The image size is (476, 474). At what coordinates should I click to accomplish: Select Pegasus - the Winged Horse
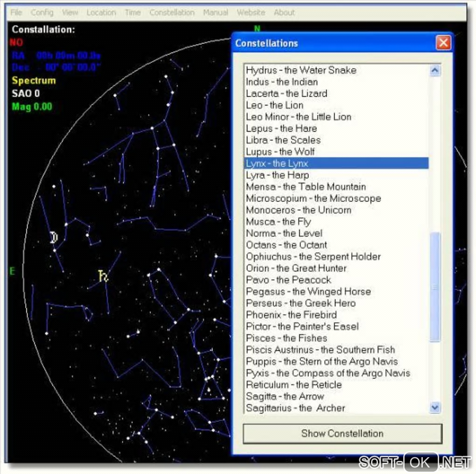[x=336, y=291]
